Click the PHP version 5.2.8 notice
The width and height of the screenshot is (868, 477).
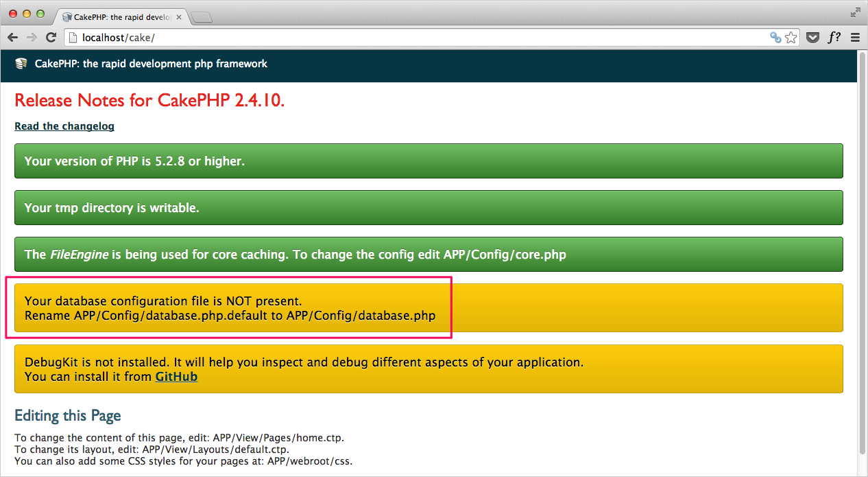point(429,161)
